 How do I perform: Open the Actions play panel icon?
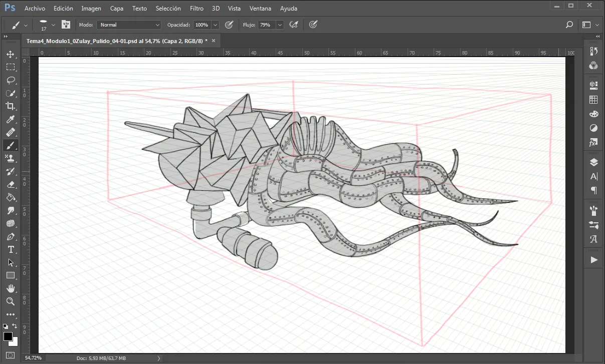(x=594, y=260)
